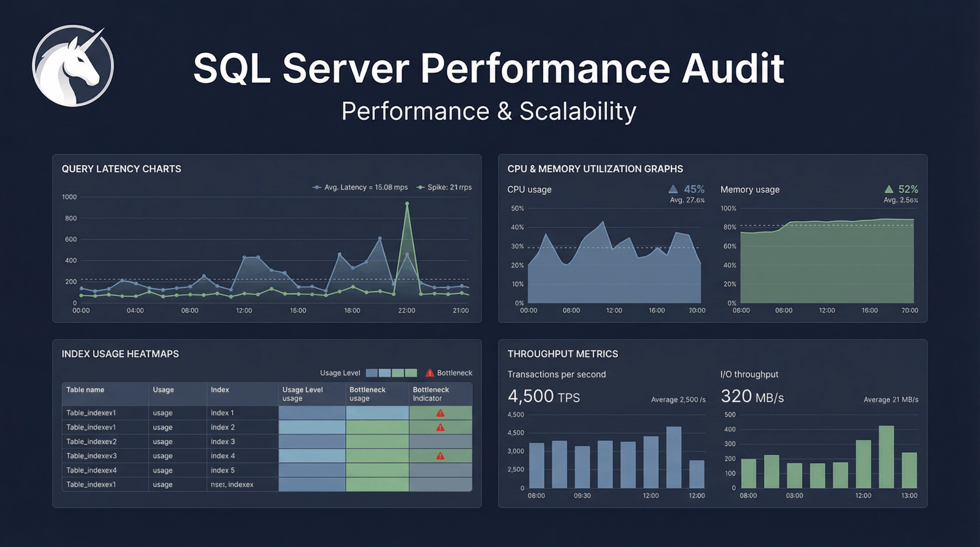Click bottleneck warning icon in index 1 row
Viewport: 980px width, 547px height.
440,413
